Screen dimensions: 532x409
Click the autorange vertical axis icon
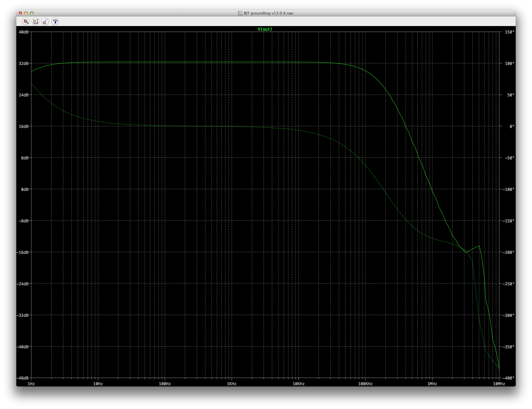[36, 21]
